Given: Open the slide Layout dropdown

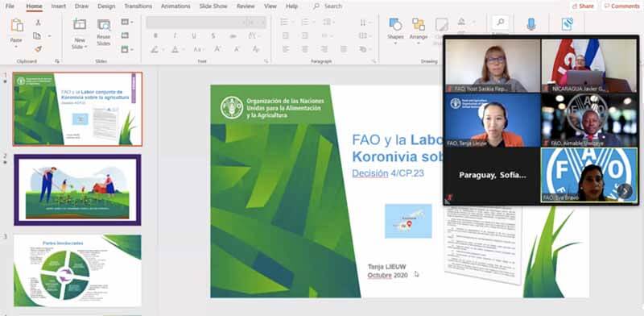Looking at the screenshot, I should coord(127,23).
